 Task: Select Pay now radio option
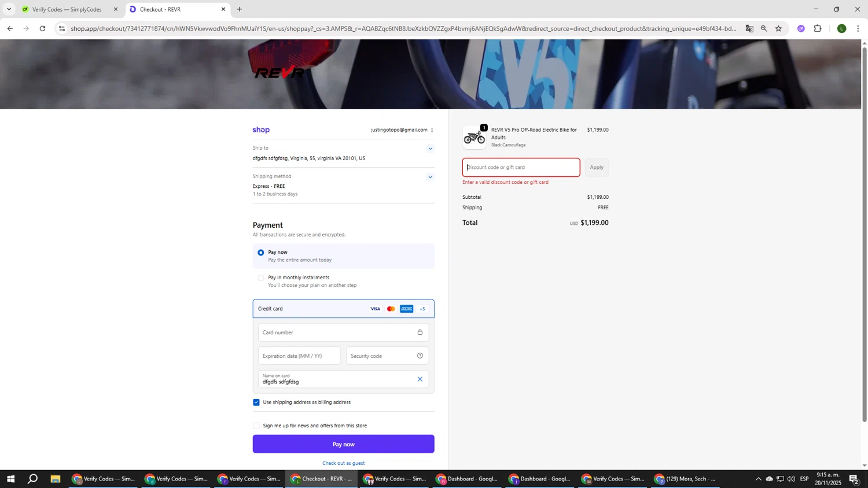click(x=261, y=252)
